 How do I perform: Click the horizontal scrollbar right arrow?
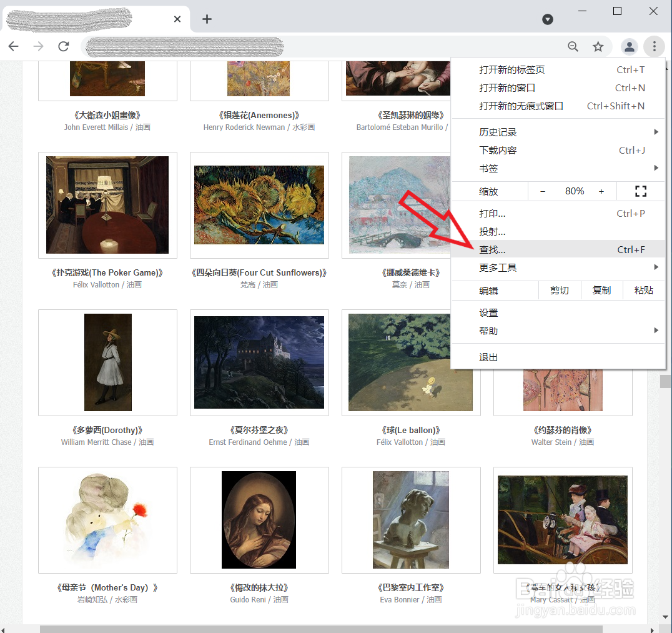tap(653, 630)
